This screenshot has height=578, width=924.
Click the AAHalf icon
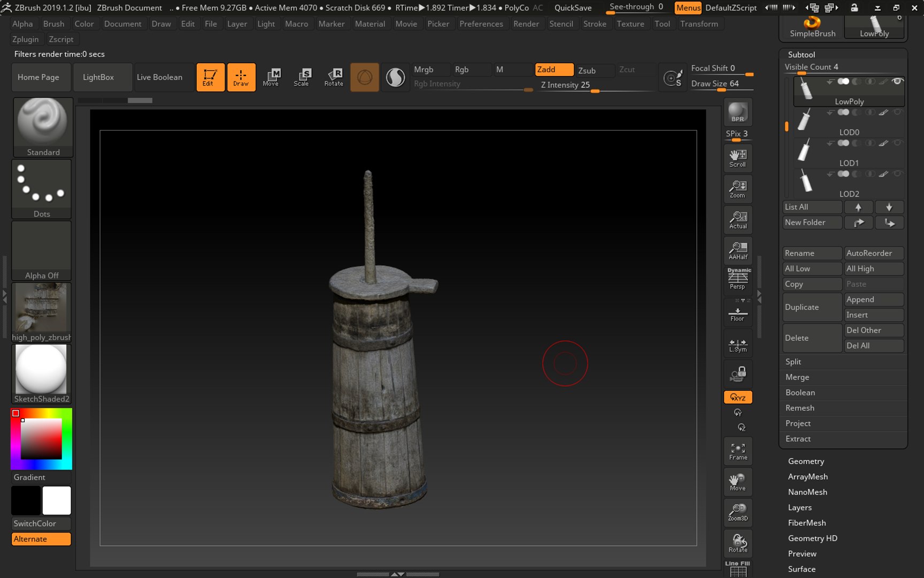tap(738, 250)
